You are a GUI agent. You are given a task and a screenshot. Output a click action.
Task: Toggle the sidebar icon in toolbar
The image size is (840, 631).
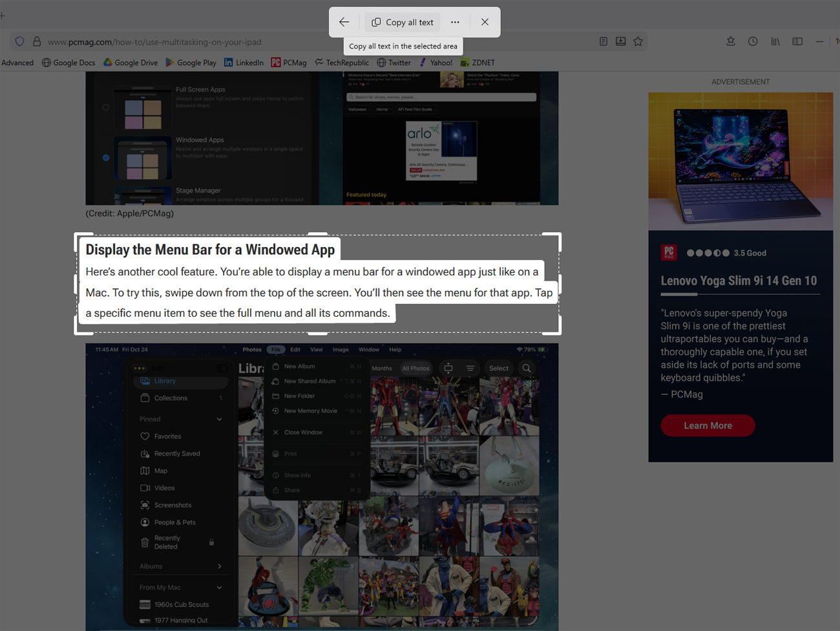(797, 41)
